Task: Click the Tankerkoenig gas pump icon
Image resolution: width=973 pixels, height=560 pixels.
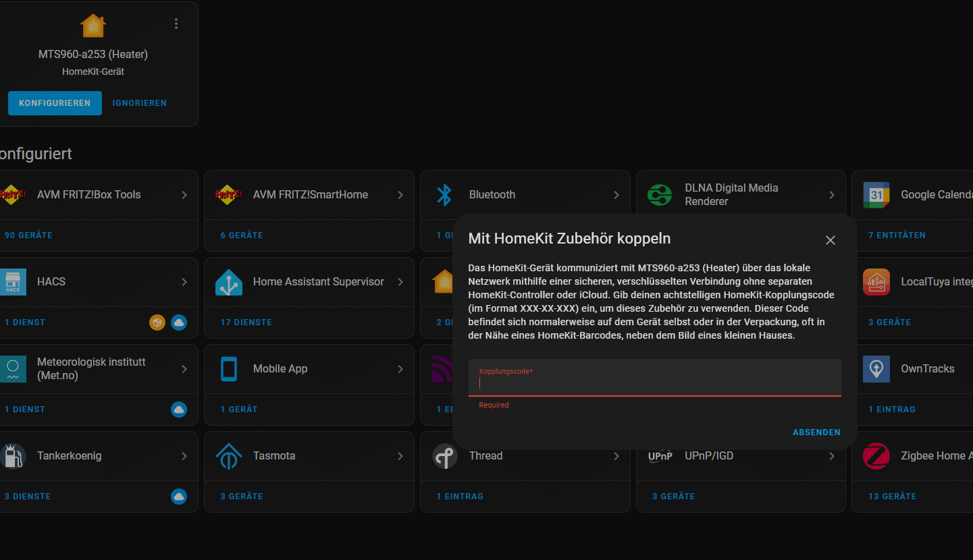Action: 12,456
